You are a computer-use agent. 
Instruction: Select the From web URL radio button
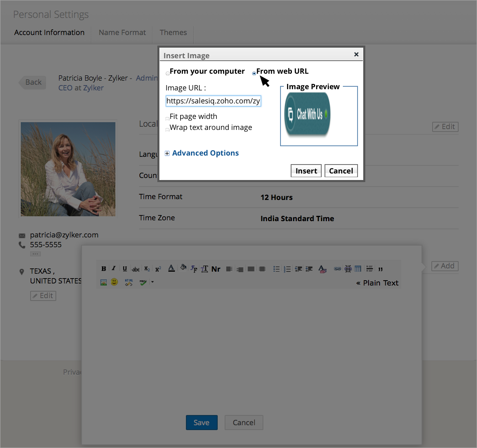click(x=254, y=74)
